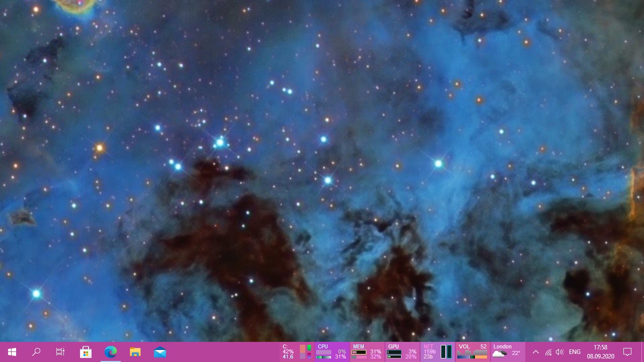Open Wi-Fi network tray icon
This screenshot has height=362, width=644.
[x=548, y=352]
